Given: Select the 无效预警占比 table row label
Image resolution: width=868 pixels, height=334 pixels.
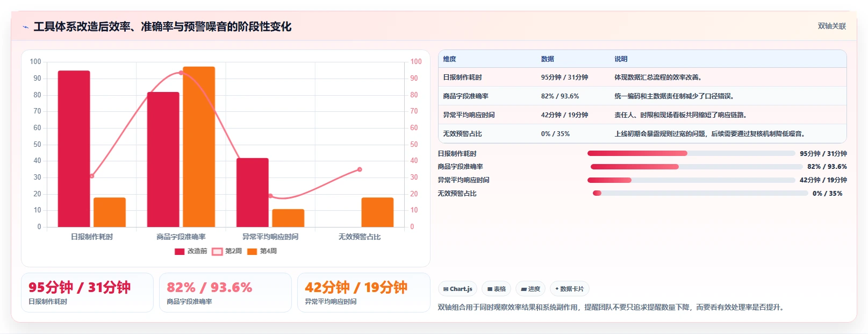Looking at the screenshot, I should point(462,134).
